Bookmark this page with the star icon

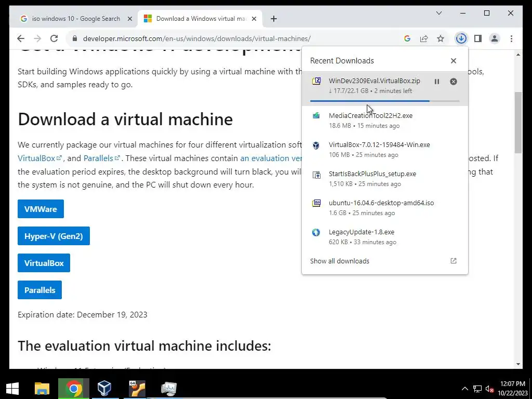click(441, 38)
